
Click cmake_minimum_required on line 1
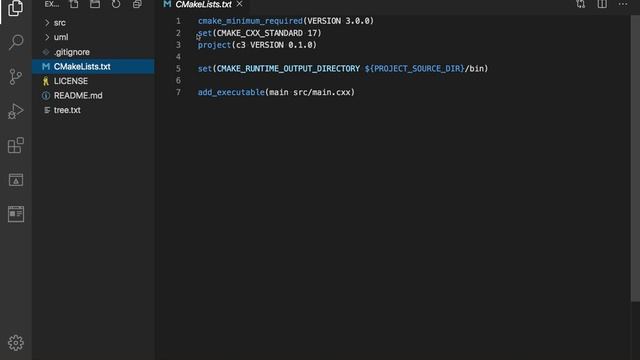[250, 21]
